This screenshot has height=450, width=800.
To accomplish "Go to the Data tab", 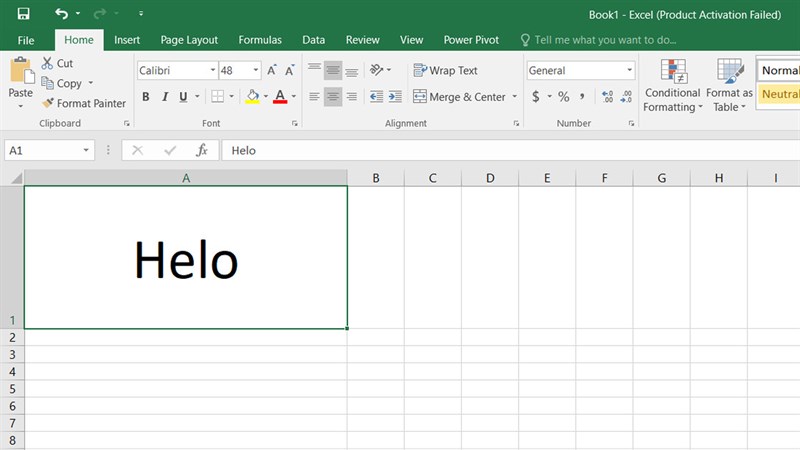I will pyautogui.click(x=313, y=40).
